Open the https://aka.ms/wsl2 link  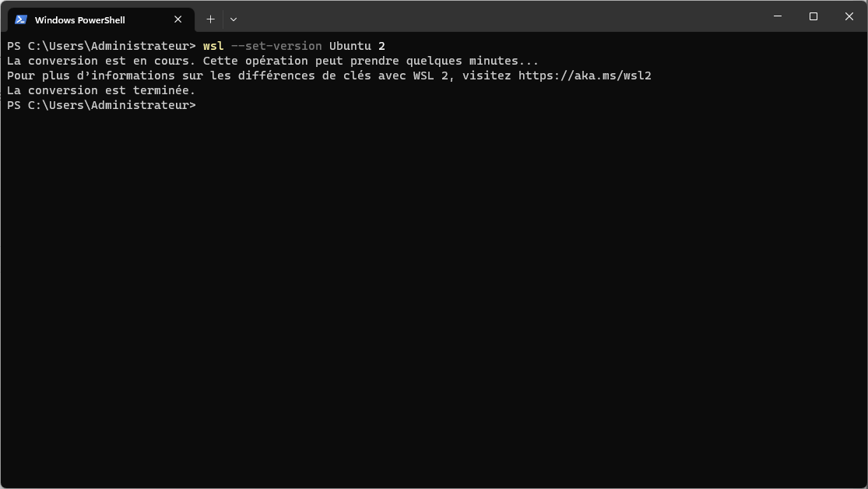click(585, 76)
